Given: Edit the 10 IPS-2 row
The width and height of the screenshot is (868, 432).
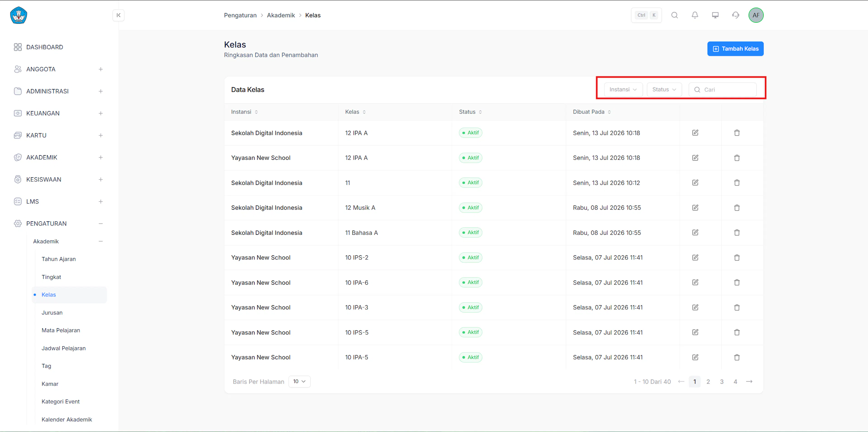Looking at the screenshot, I should [695, 257].
